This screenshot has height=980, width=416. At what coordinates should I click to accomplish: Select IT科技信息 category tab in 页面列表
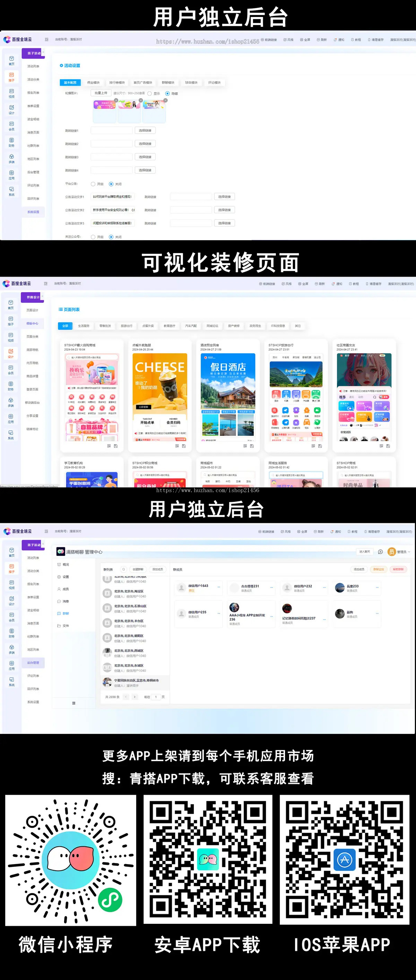[278, 326]
